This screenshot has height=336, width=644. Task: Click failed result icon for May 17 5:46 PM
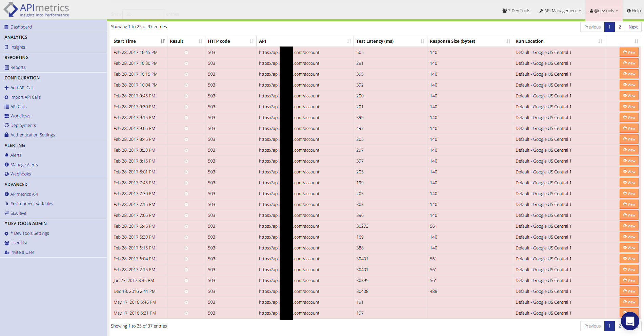pos(186,302)
